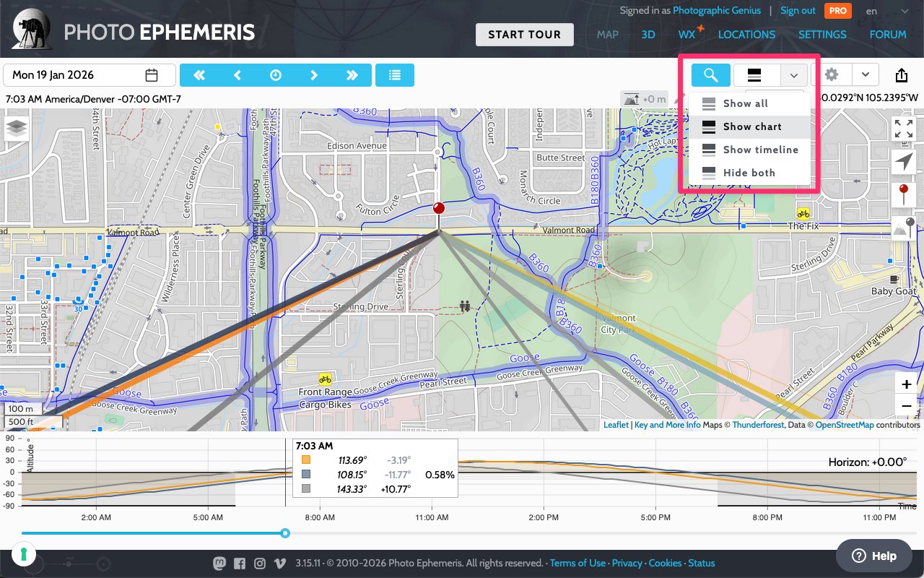Open the MAP navigation tab

pyautogui.click(x=607, y=34)
